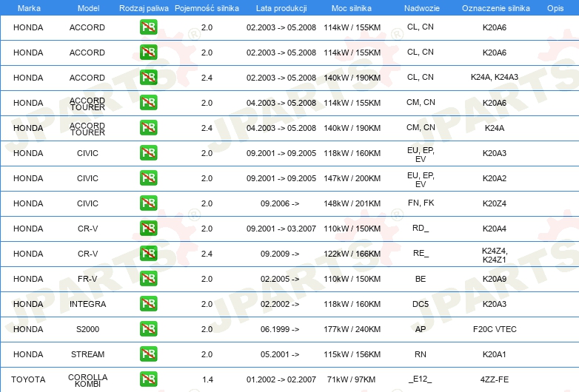Click body code RD_

[421, 229]
